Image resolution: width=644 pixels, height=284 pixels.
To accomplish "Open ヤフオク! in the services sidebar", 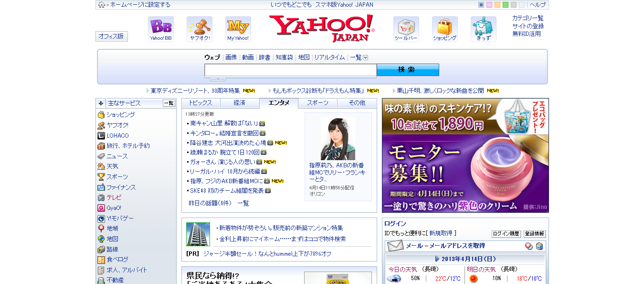I will point(117,125).
